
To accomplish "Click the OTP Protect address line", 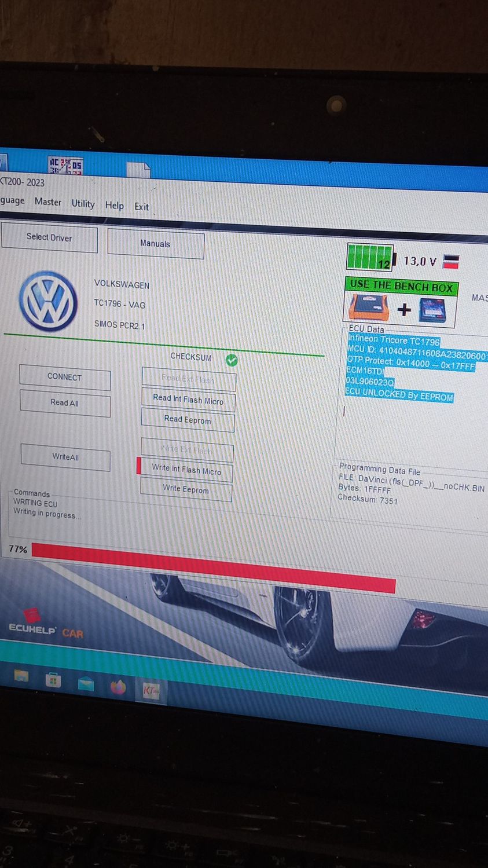I will tap(411, 362).
